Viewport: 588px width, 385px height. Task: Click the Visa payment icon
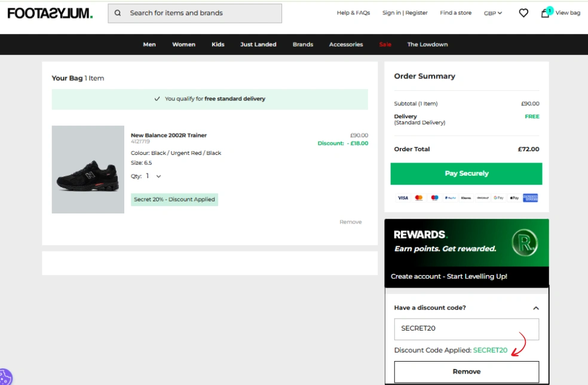point(403,198)
